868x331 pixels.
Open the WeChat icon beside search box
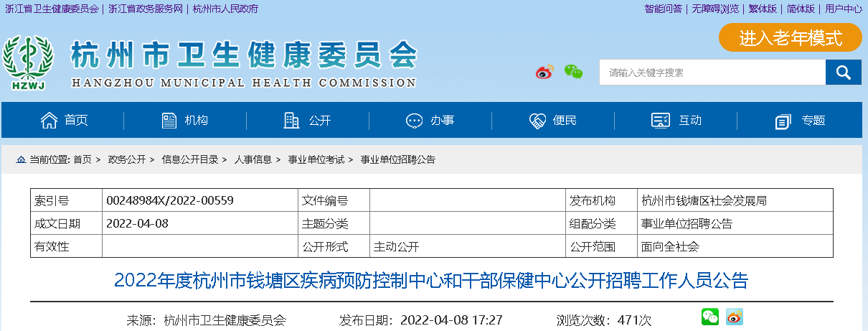tap(573, 72)
